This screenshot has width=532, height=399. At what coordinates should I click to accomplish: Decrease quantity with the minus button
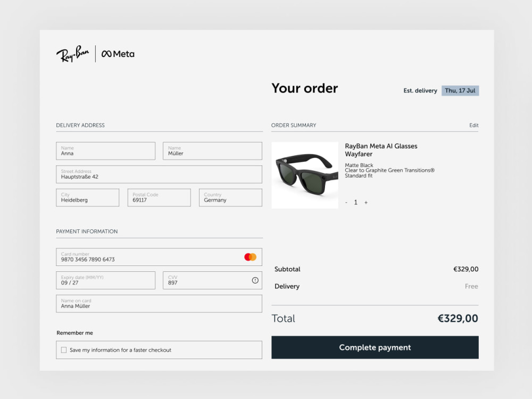pos(346,203)
